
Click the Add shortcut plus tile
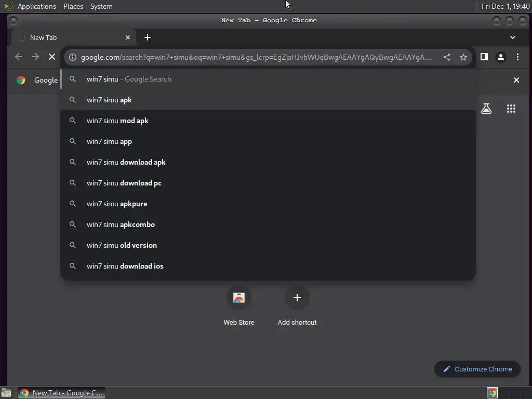[x=297, y=305]
